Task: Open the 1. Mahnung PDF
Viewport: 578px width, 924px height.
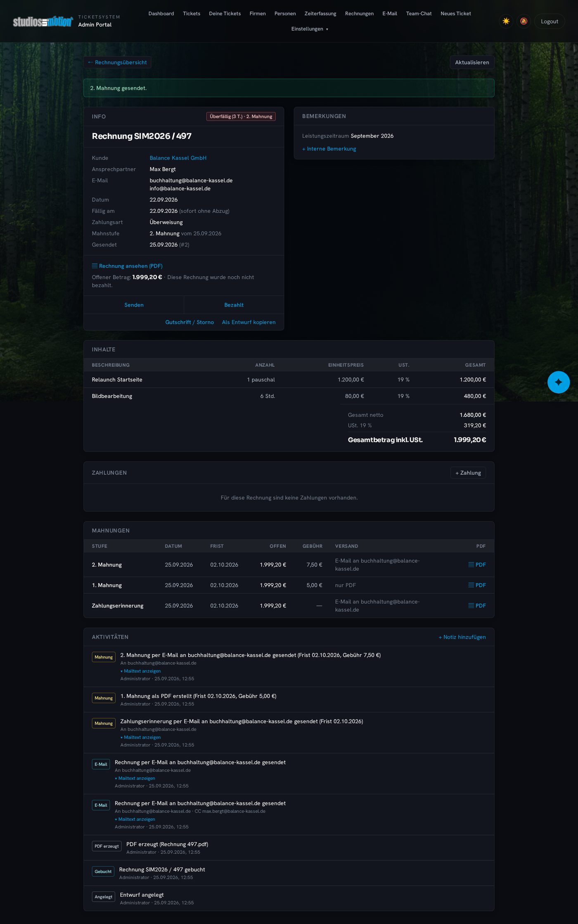Action: click(x=477, y=585)
